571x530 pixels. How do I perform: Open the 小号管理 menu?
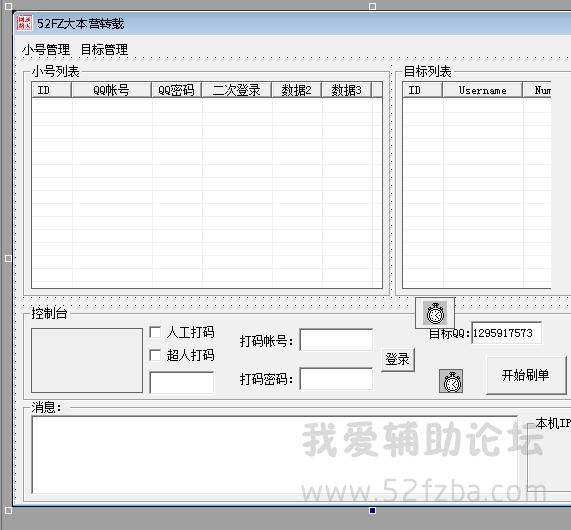[x=46, y=50]
